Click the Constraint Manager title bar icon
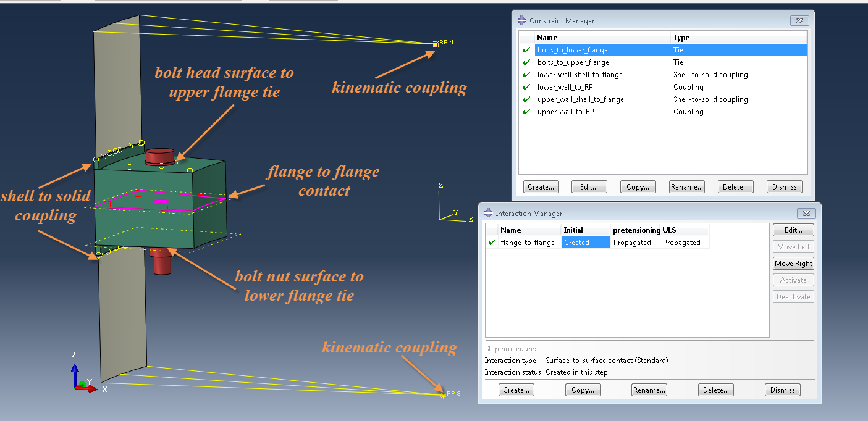Viewport: 868px width, 421px height. click(x=521, y=20)
